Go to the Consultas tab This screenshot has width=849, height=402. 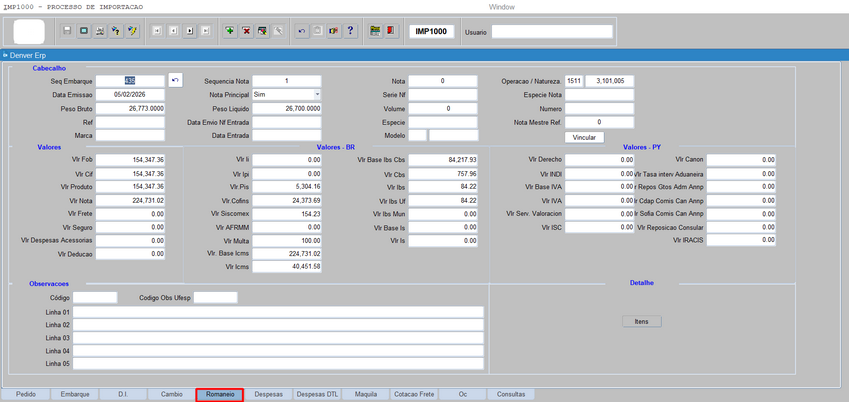tap(511, 394)
